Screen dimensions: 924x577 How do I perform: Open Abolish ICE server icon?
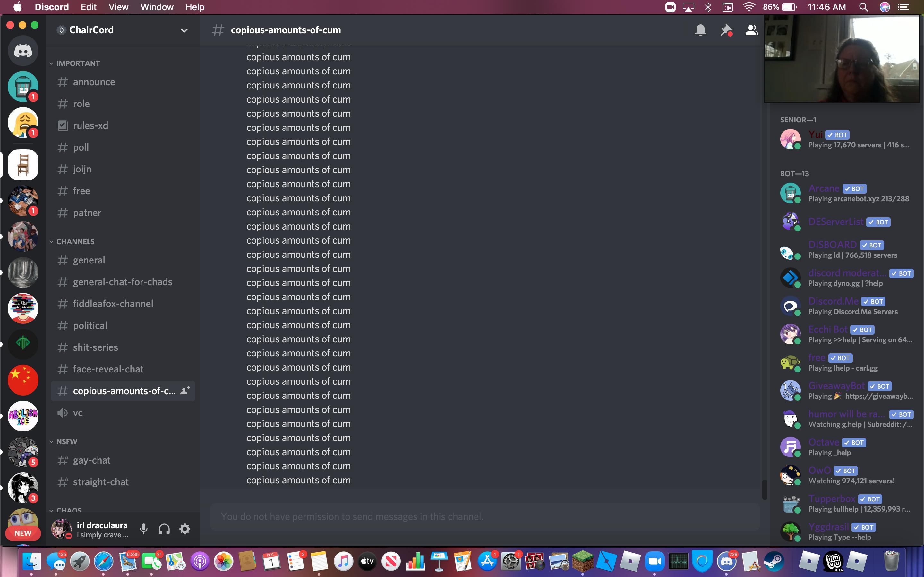pyautogui.click(x=23, y=416)
